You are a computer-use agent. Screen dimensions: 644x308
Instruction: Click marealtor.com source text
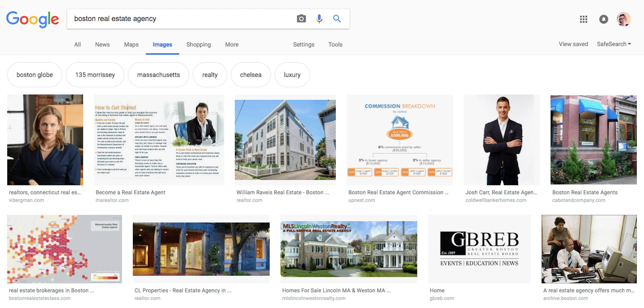click(x=112, y=200)
